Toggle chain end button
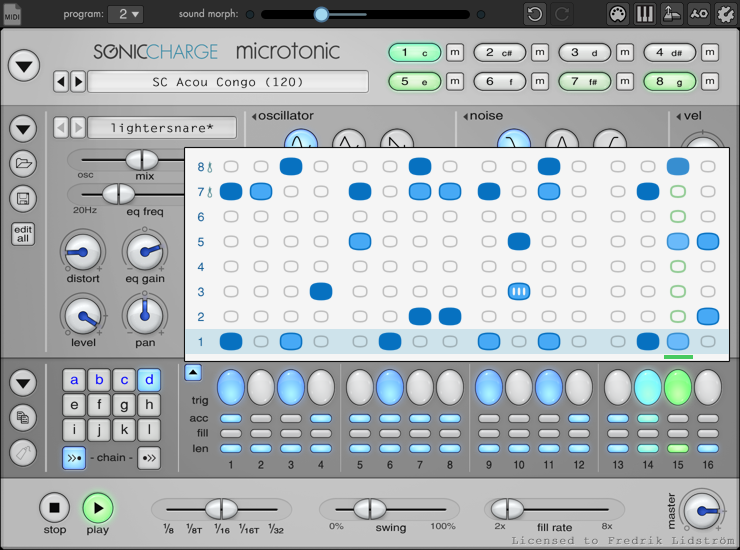The image size is (740, 550). point(149,458)
